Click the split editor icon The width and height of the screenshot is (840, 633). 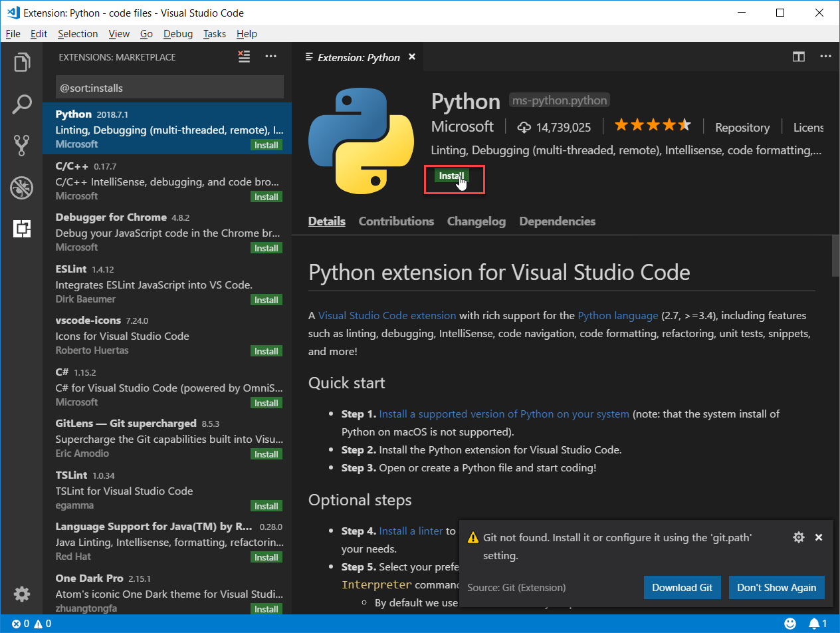click(799, 57)
